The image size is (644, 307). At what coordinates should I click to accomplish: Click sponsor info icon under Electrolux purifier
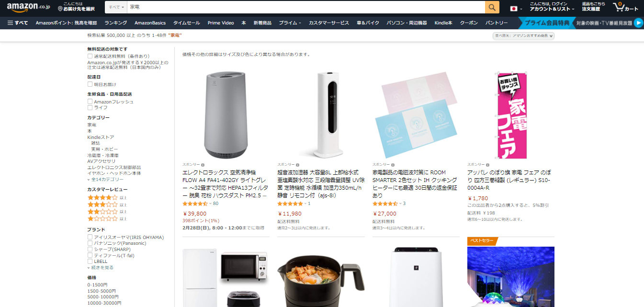pyautogui.click(x=203, y=164)
